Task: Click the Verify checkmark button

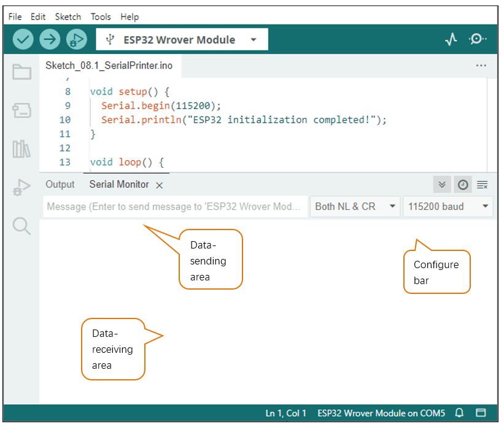Action: tap(23, 39)
